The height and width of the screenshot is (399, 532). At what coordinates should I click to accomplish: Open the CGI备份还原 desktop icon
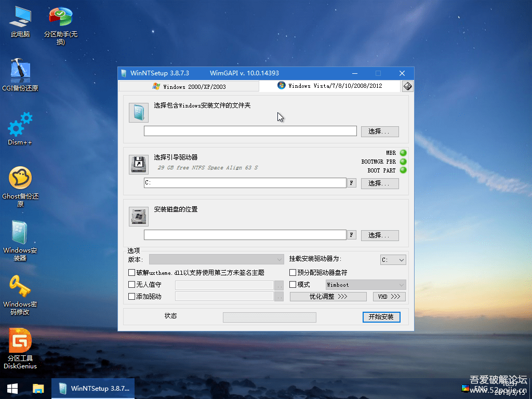pyautogui.click(x=20, y=75)
